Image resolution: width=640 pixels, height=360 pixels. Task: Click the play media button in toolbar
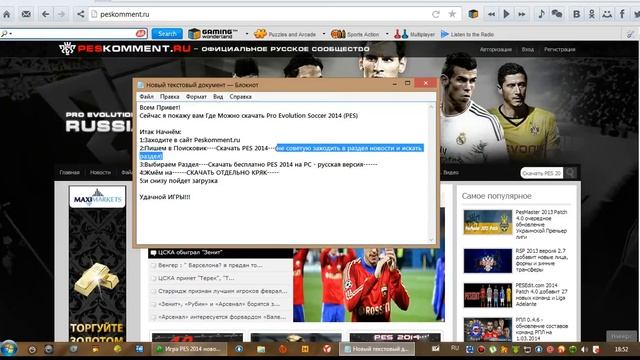click(x=507, y=14)
